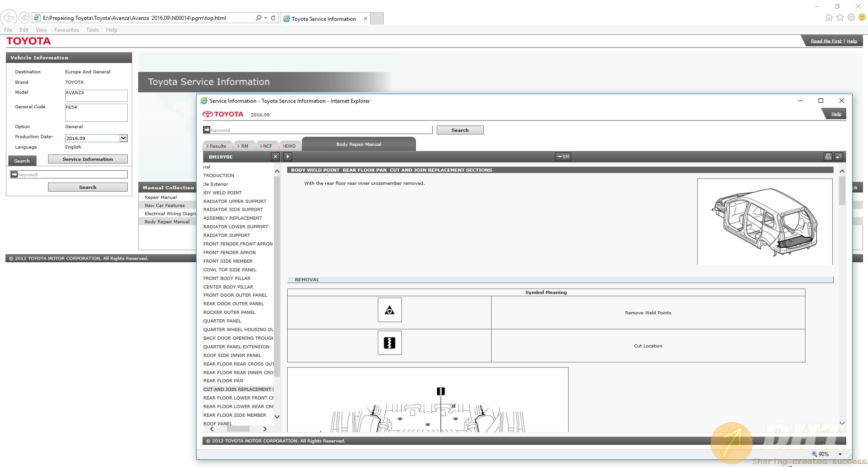868x467 pixels.
Task: Click the smiley feedback icon
Action: [863, 17]
